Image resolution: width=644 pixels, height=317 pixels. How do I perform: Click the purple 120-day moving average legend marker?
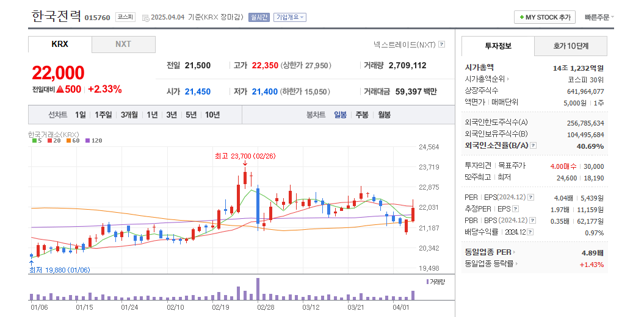tap(87, 141)
